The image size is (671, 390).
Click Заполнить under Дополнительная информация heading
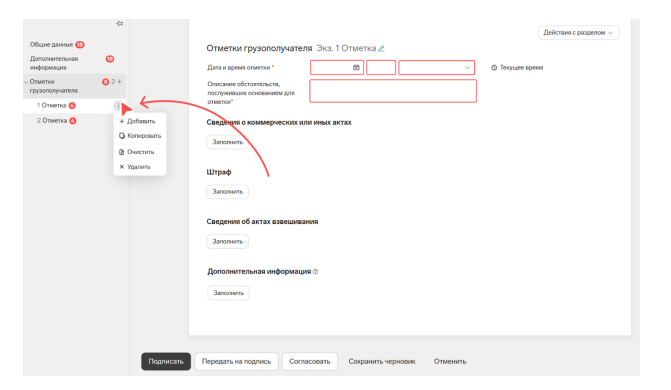click(228, 293)
